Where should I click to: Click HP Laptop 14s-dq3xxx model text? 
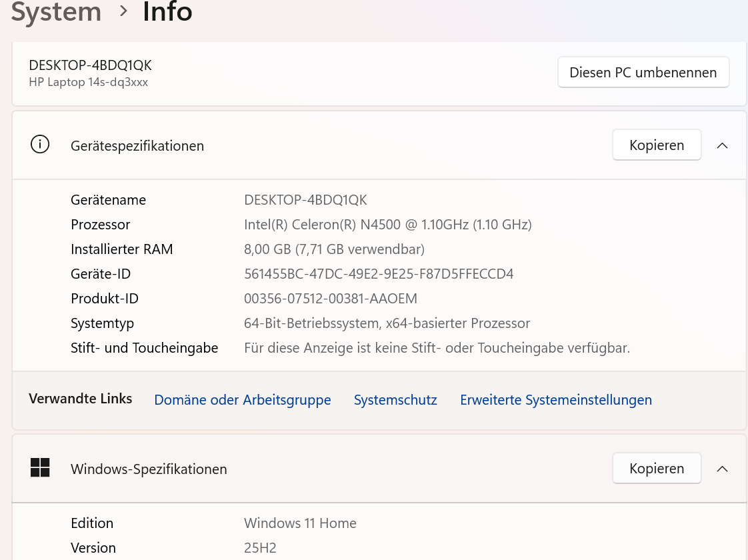(x=88, y=82)
